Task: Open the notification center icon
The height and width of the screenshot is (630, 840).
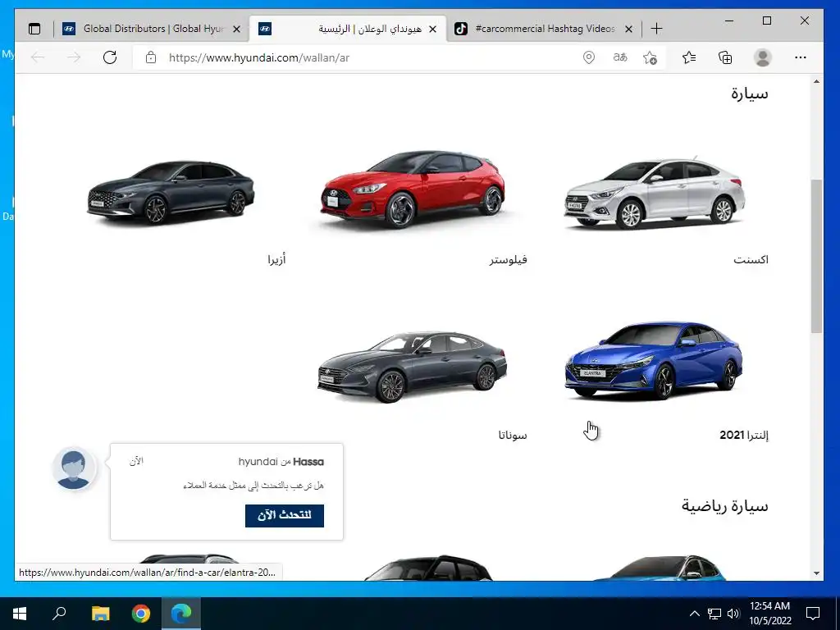Action: point(813,614)
